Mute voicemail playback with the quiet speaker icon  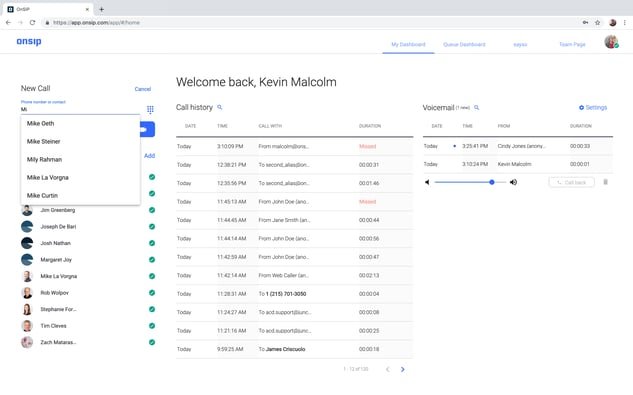coord(427,182)
